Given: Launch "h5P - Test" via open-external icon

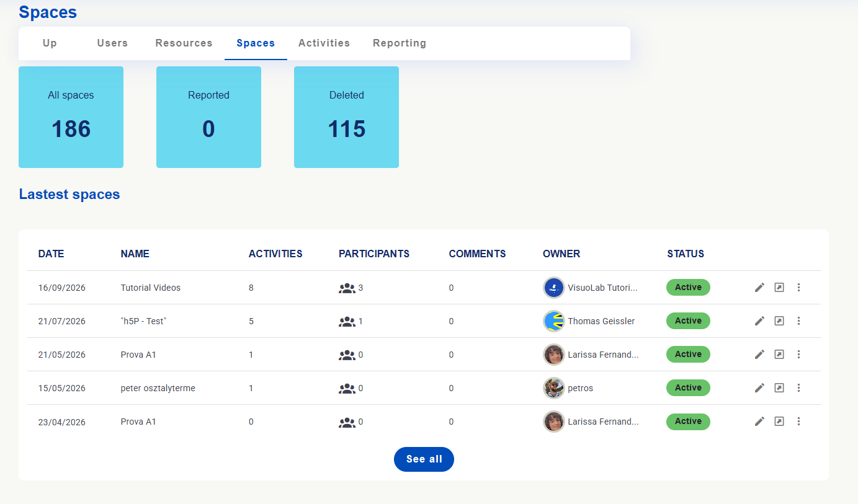Looking at the screenshot, I should tap(779, 321).
